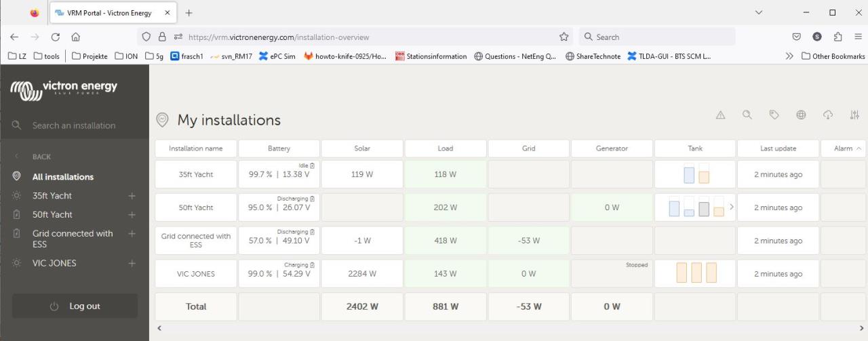Screen dimensions: 868x341
Task: Open the globe map view icon
Action: click(801, 115)
